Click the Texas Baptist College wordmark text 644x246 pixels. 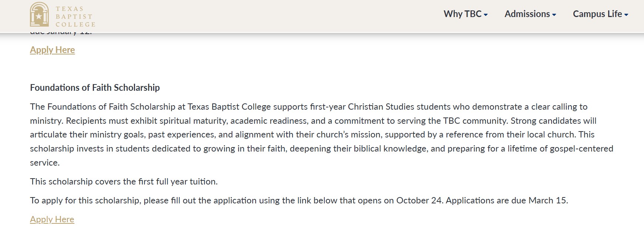pyautogui.click(x=75, y=16)
